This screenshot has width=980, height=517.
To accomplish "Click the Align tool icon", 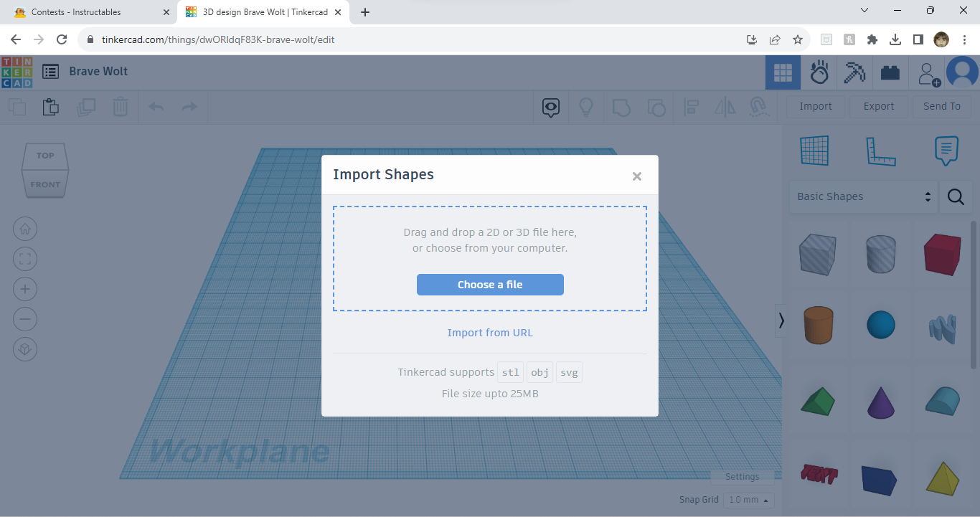I will (691, 108).
